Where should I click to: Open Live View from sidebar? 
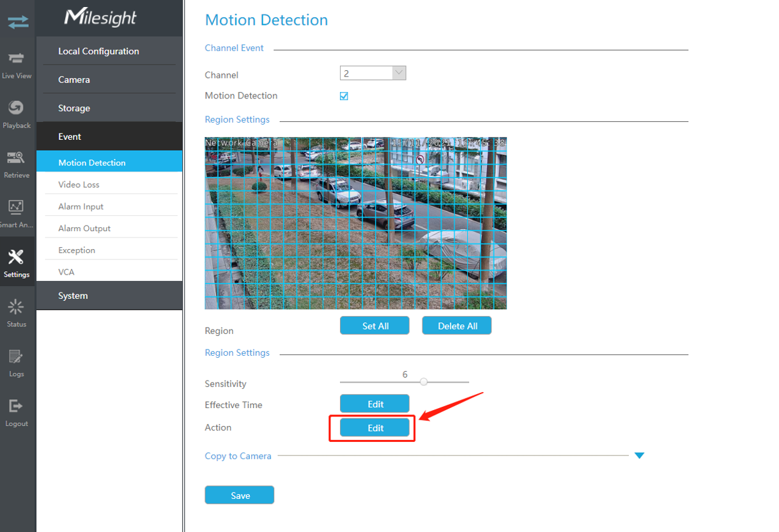coord(17,65)
